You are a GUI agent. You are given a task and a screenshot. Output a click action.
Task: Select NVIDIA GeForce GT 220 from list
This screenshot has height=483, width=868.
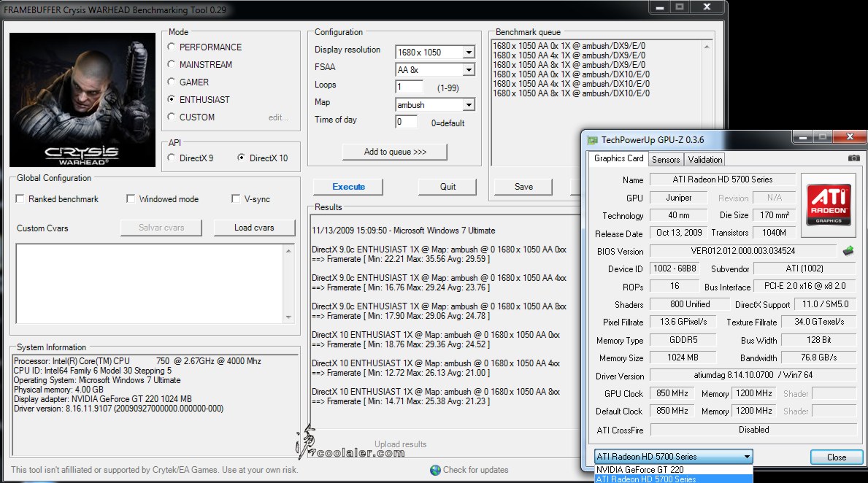(674, 469)
